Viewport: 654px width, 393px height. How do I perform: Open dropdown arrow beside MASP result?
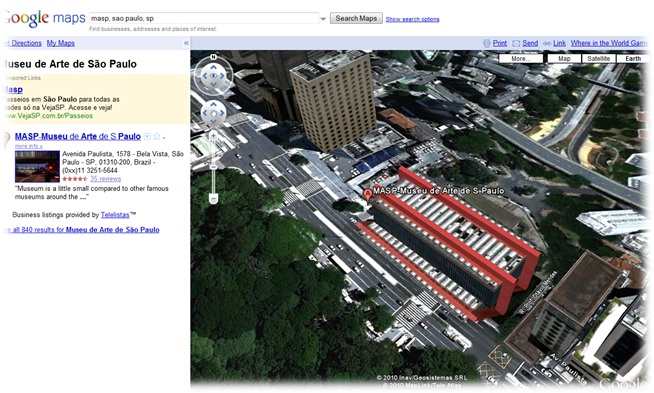(164, 137)
